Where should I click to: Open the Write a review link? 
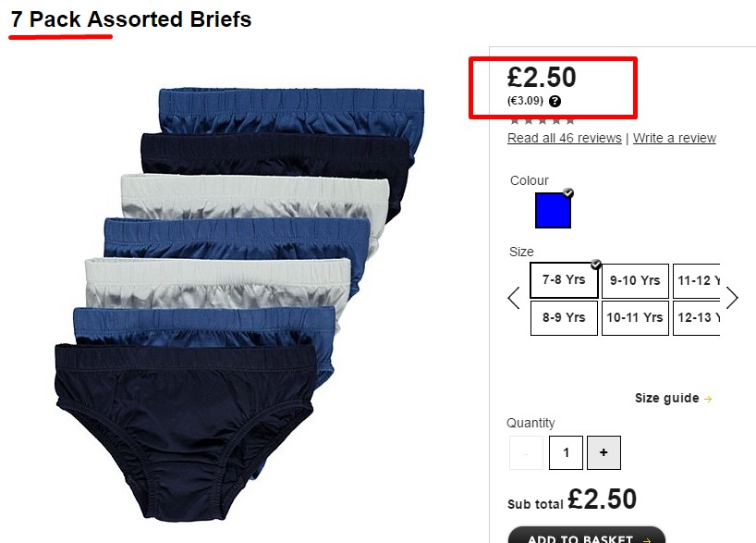point(674,138)
